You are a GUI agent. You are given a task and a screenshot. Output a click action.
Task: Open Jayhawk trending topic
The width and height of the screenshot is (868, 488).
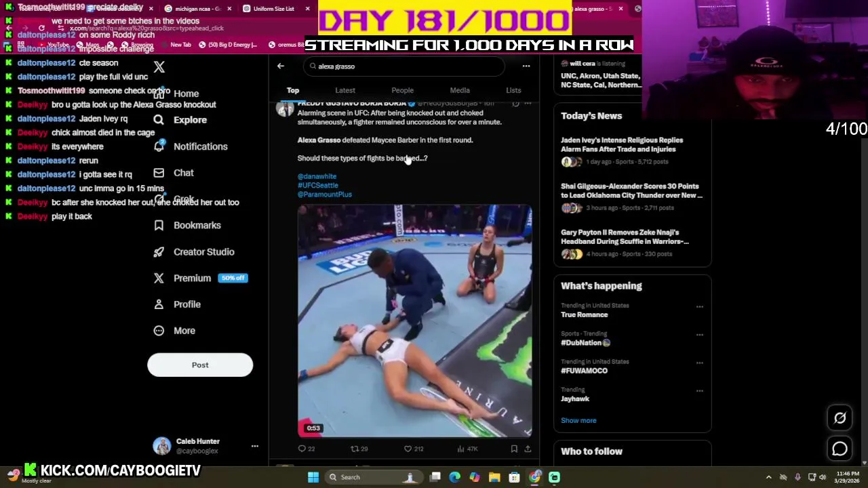click(575, 399)
